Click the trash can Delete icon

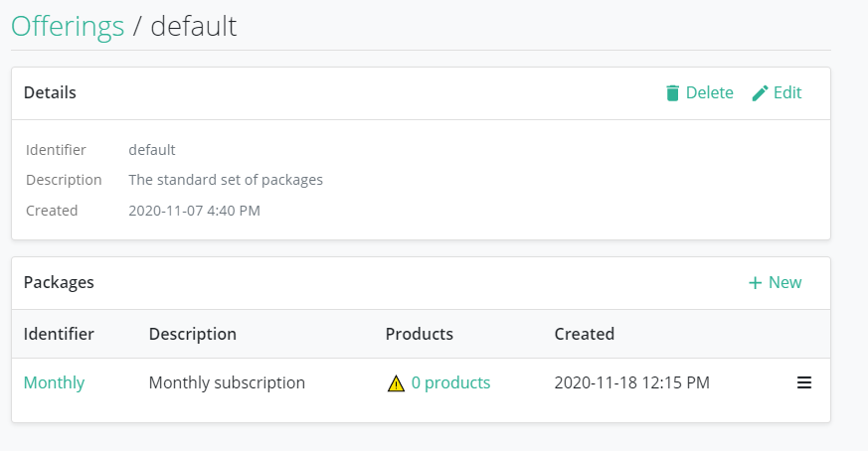point(672,93)
